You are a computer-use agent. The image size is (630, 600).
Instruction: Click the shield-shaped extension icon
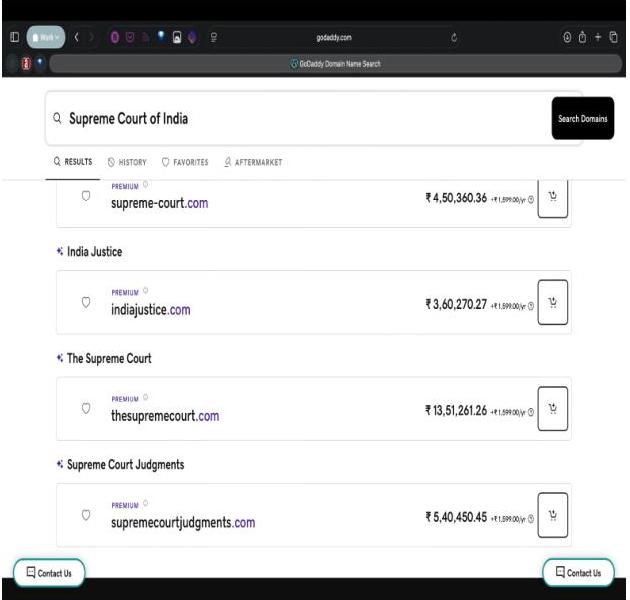[130, 37]
